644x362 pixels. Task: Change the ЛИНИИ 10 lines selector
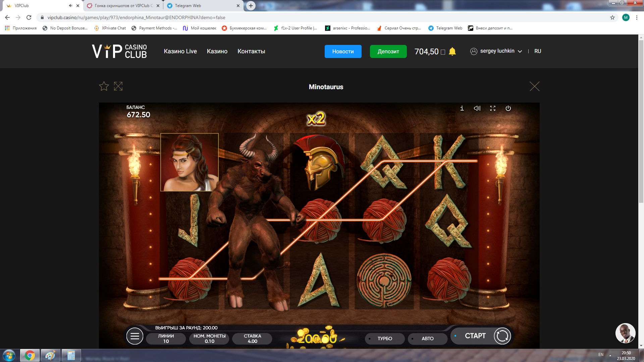point(166,339)
